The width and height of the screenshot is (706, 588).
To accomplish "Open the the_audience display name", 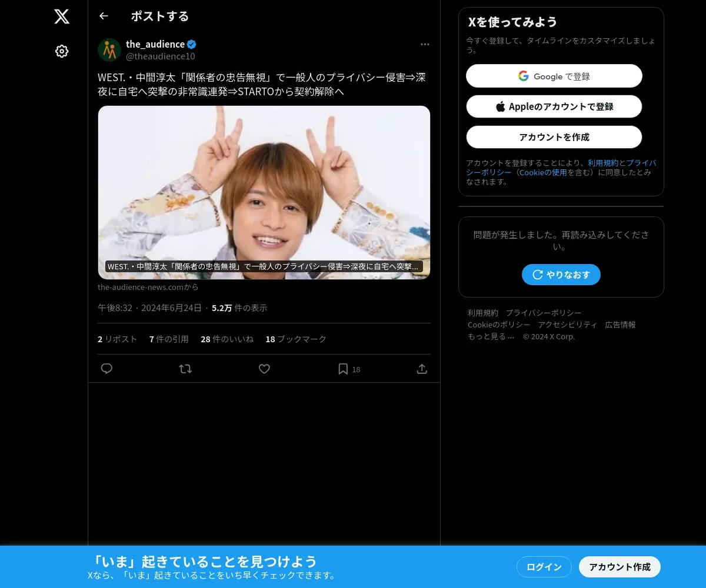I will [155, 44].
